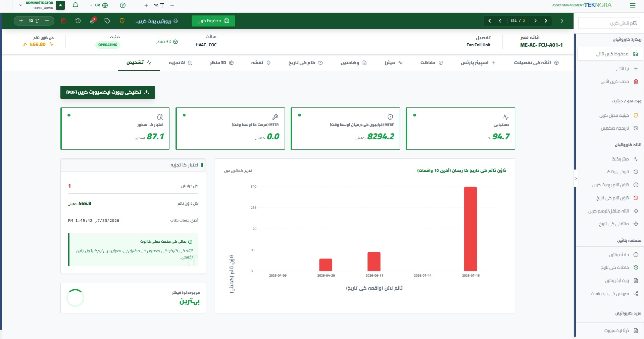Click the sidebar search input field
The image size is (644, 339).
(609, 23)
